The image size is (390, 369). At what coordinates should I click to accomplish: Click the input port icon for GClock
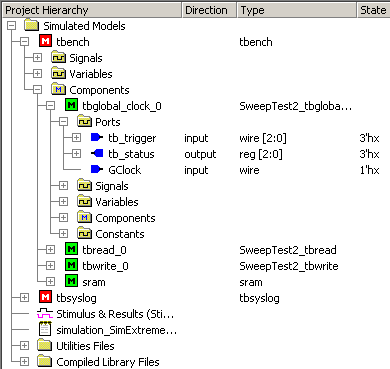pyautogui.click(x=97, y=169)
